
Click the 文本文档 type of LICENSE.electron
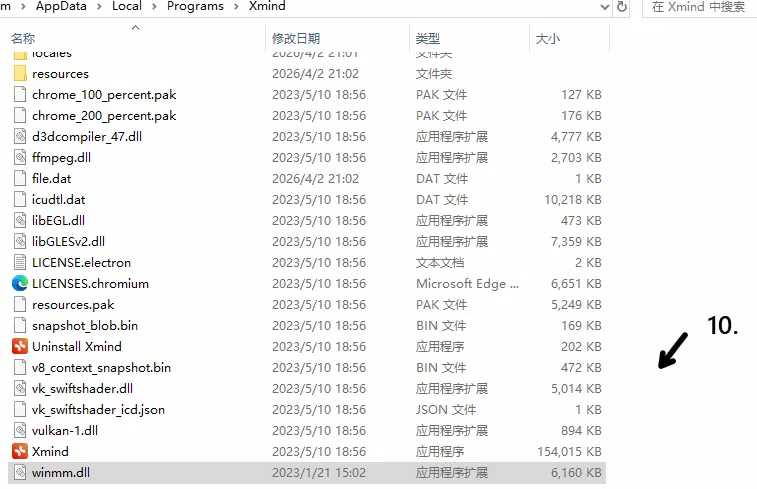tap(440, 263)
